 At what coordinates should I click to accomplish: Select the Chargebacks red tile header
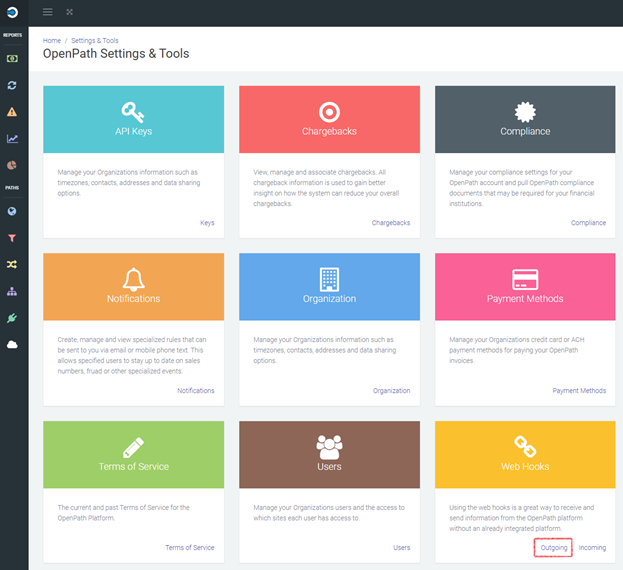pos(329,119)
